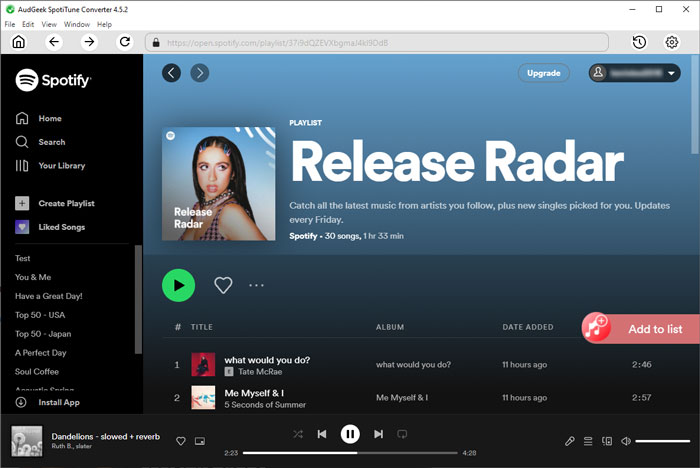700x468 pixels.
Task: Like the Release Radar playlist heart
Action: [223, 285]
